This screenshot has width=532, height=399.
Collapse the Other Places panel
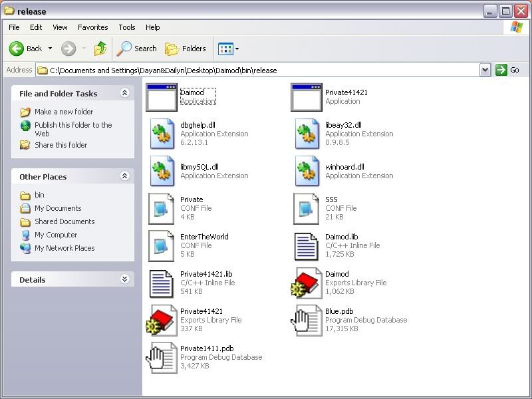[125, 176]
